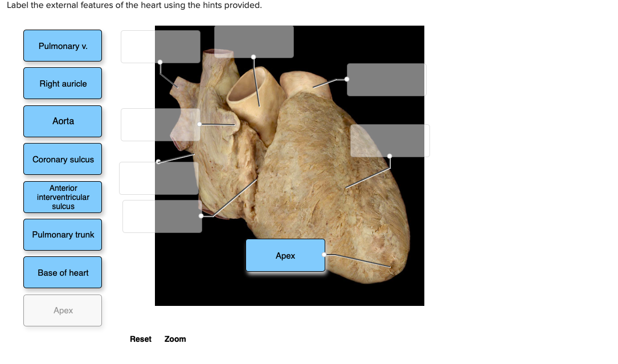
Task: Click the drop box at the upper right corner
Action: tap(386, 80)
